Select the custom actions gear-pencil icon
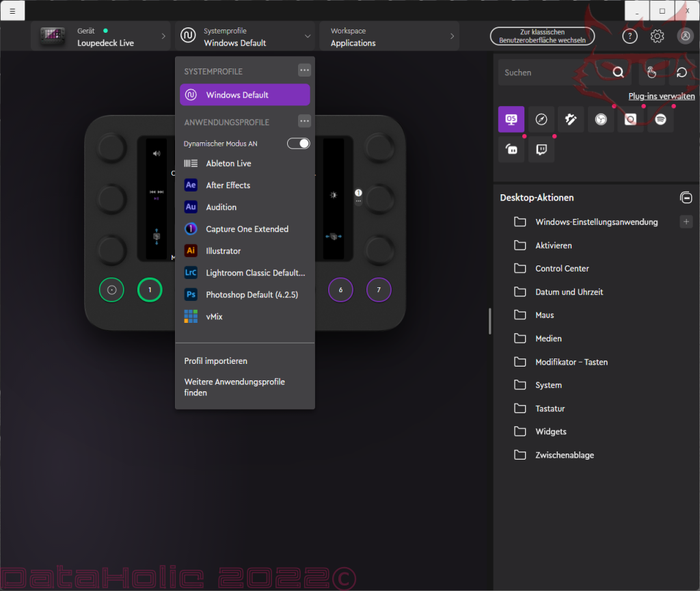Image resolution: width=700 pixels, height=591 pixels. click(571, 119)
